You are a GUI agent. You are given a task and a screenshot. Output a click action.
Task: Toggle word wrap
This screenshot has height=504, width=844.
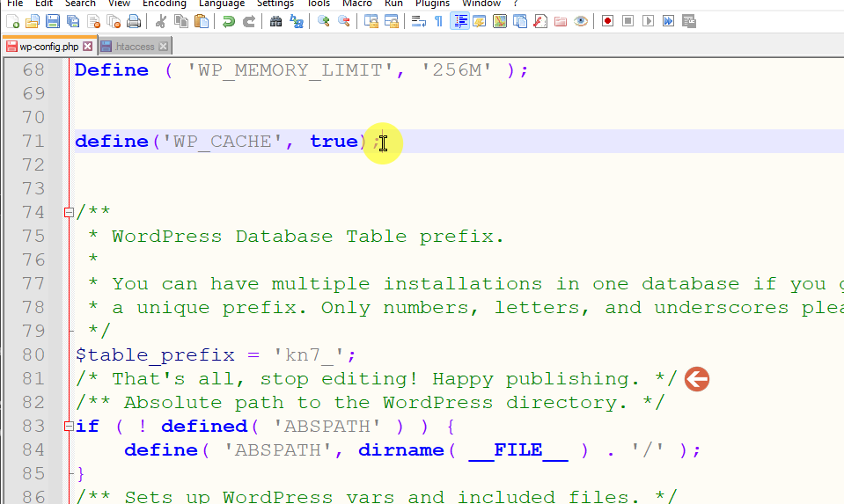tap(418, 21)
